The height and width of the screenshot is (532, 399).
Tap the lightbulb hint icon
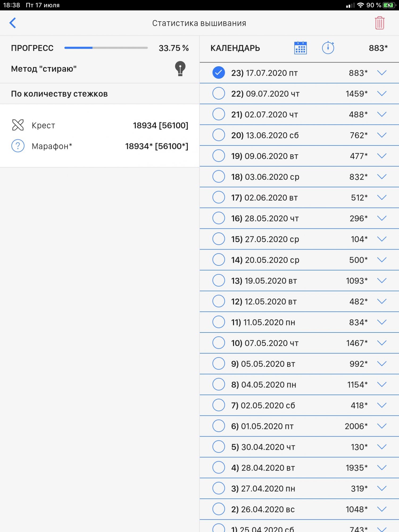tap(180, 69)
